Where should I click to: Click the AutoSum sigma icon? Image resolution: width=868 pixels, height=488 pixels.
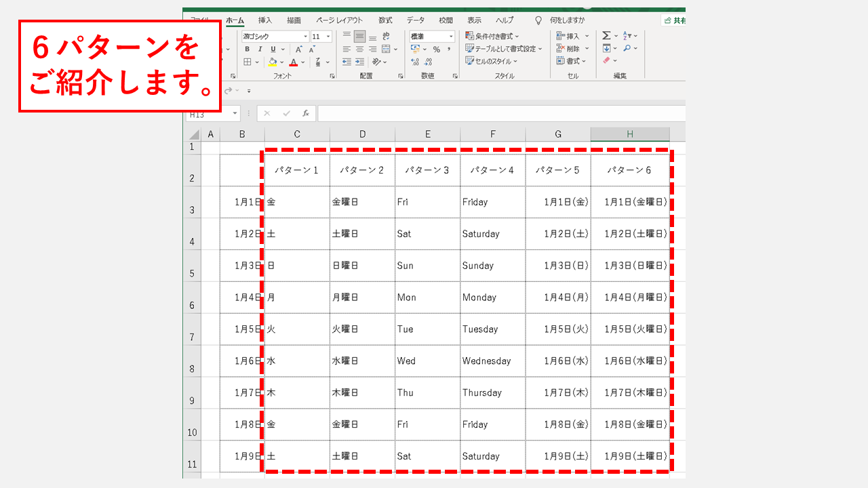[x=606, y=36]
